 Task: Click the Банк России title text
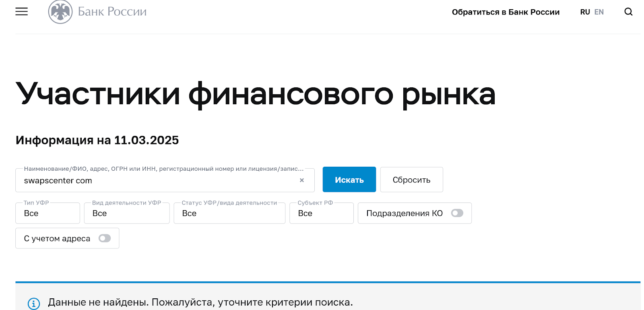(x=112, y=12)
